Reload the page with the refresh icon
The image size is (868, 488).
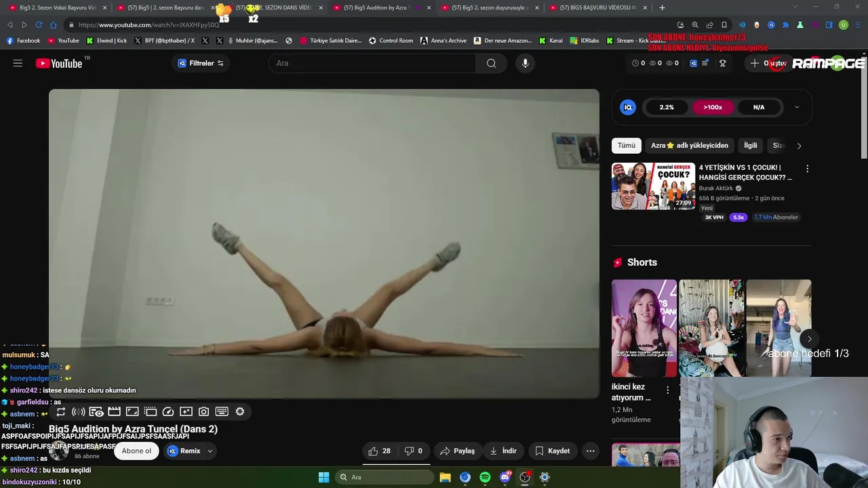point(39,25)
